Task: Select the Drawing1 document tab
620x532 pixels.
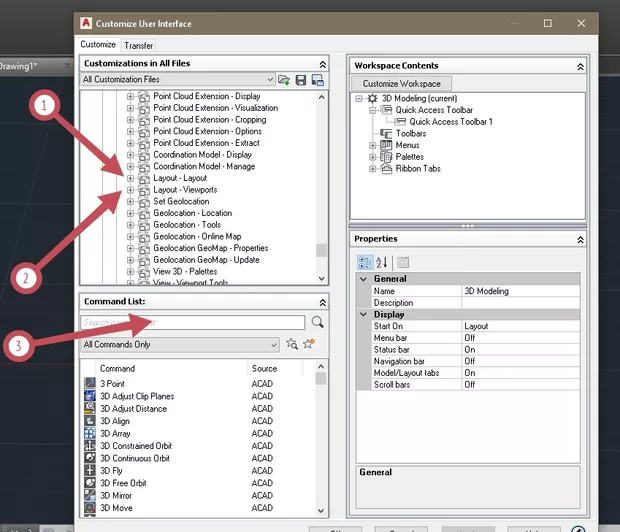Action: (x=18, y=66)
